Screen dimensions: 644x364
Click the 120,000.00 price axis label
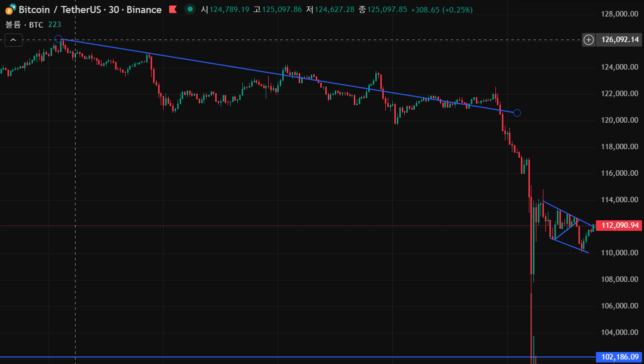coord(619,120)
